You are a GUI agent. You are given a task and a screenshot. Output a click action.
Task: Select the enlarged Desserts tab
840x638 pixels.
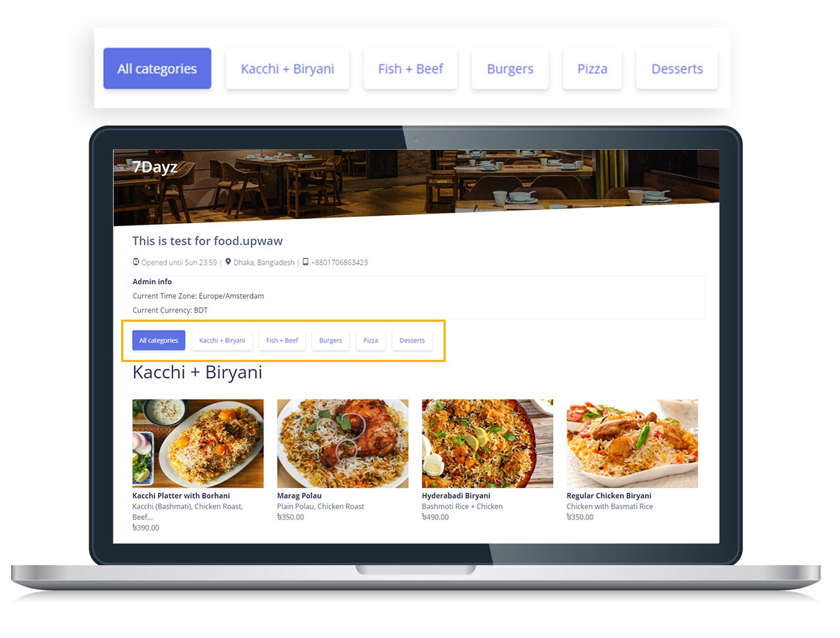coord(677,69)
